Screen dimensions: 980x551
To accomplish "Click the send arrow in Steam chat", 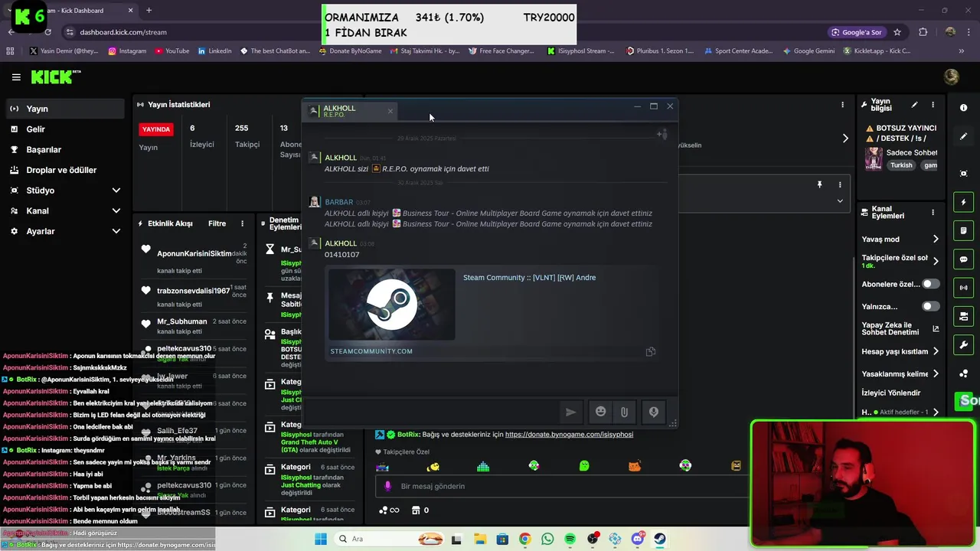I will 570,412.
